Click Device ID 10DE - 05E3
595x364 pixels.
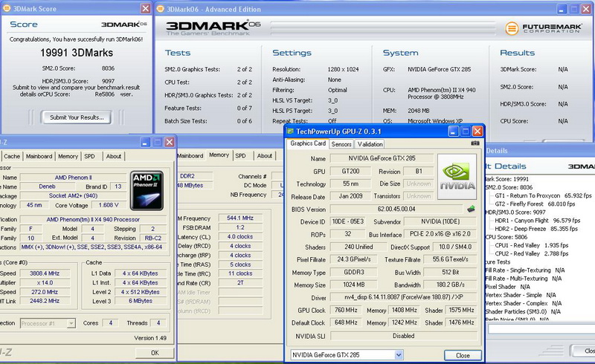coord(347,221)
